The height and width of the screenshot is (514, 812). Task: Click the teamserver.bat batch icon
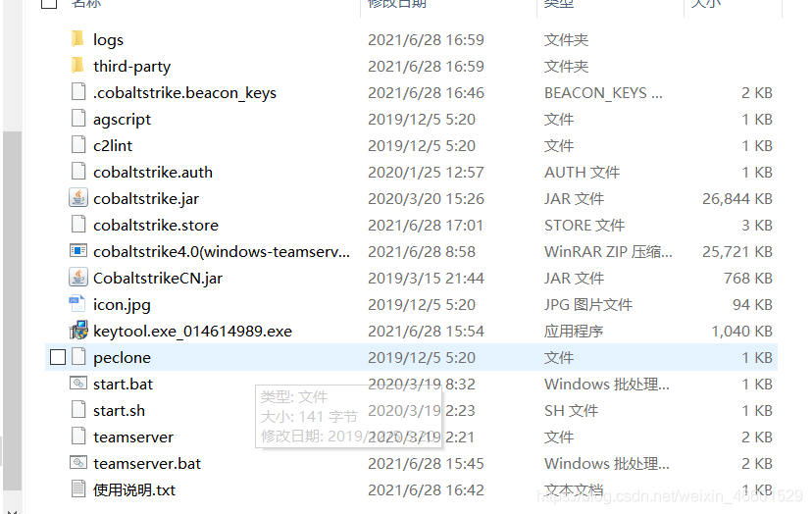78,462
